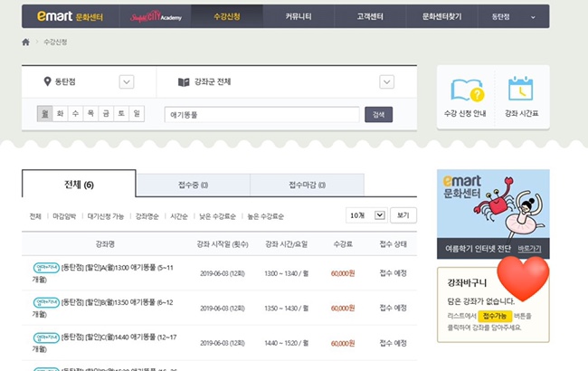Click the 수강료 column header

click(343, 244)
